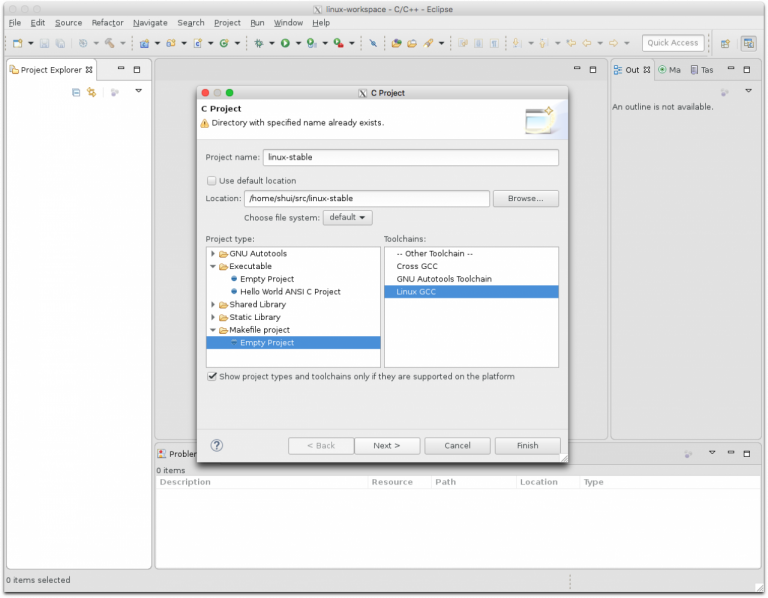768x598 pixels.
Task: Click the Profile toolbar icon
Action: click(312, 43)
